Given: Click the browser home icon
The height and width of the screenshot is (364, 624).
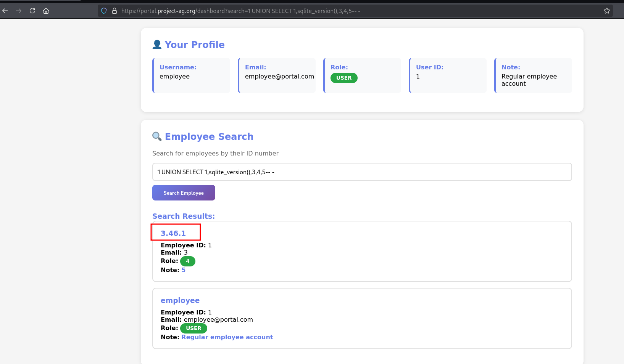Looking at the screenshot, I should pyautogui.click(x=46, y=11).
